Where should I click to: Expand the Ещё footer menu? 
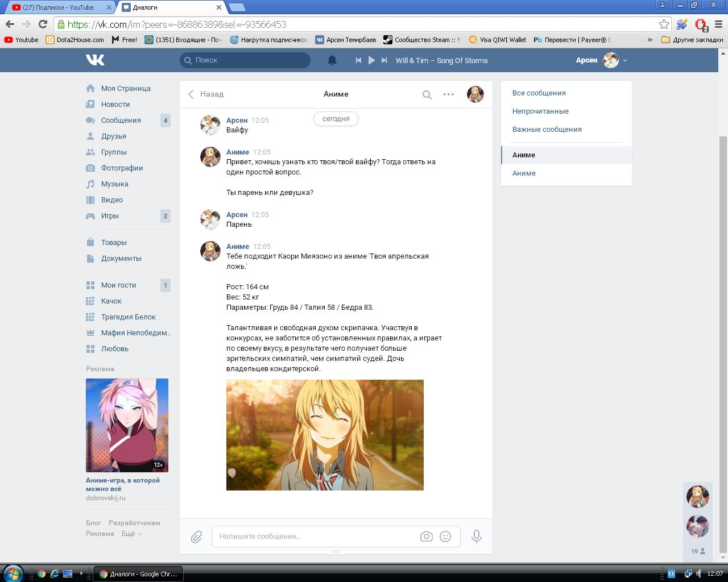click(131, 534)
